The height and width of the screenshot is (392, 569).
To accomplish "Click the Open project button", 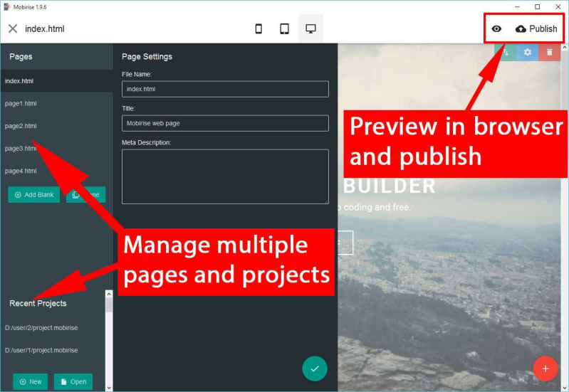I will point(73,381).
